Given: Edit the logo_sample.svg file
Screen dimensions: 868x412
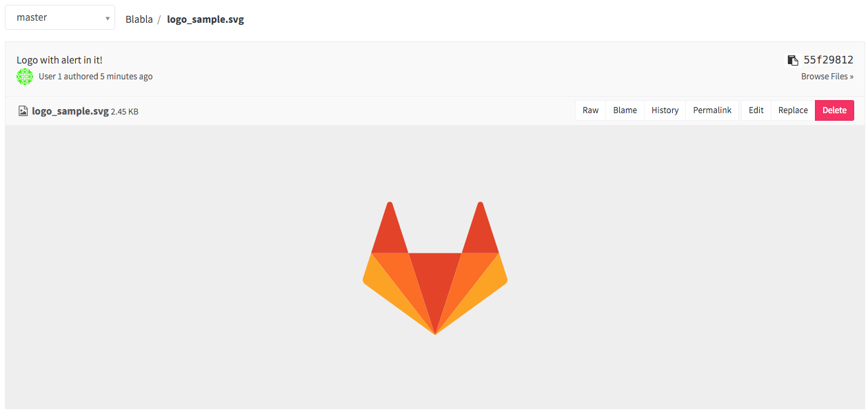Looking at the screenshot, I should [756, 110].
